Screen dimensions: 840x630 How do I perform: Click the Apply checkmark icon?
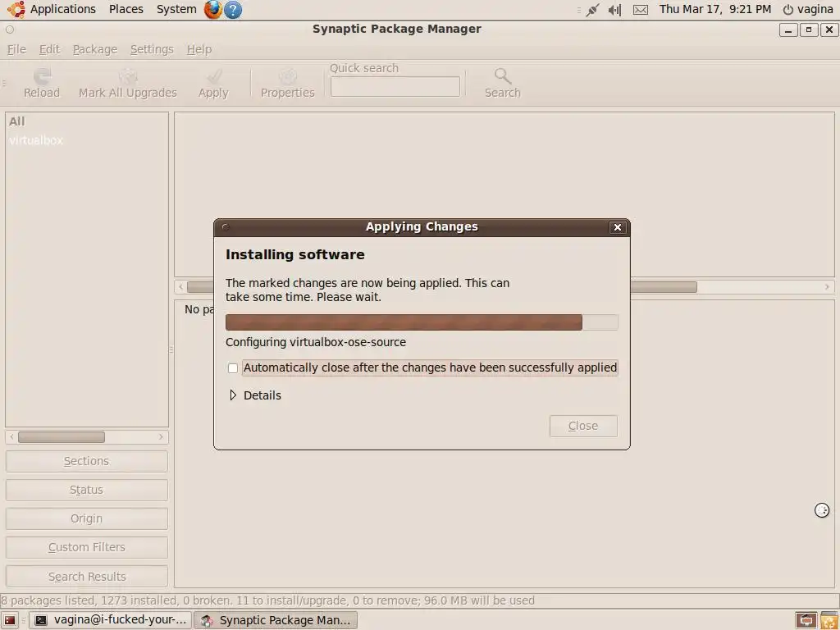[214, 75]
